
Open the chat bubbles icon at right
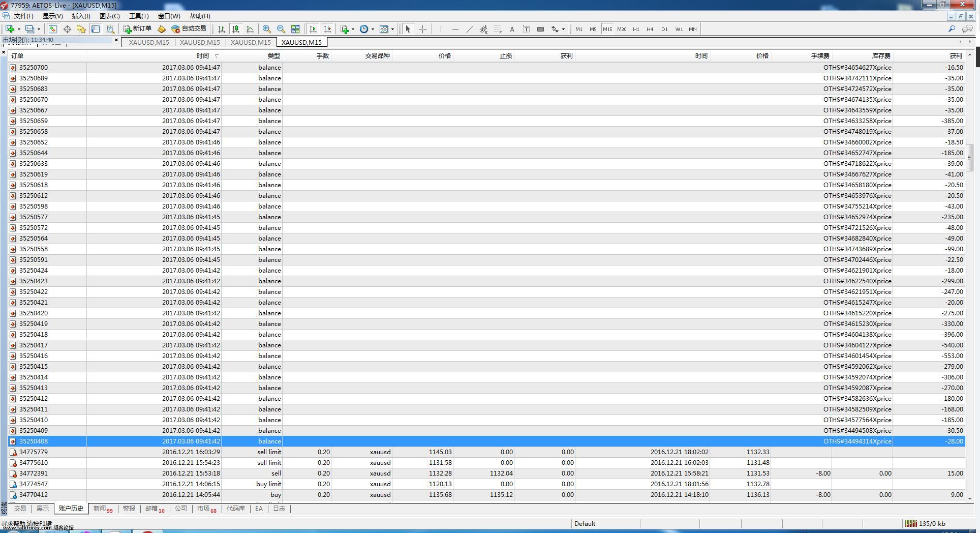click(x=967, y=29)
